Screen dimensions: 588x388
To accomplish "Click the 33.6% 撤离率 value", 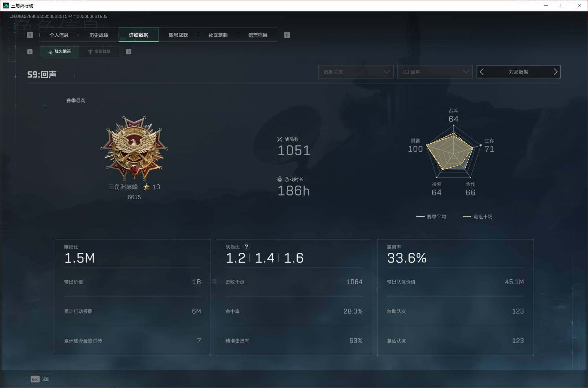I will click(407, 258).
